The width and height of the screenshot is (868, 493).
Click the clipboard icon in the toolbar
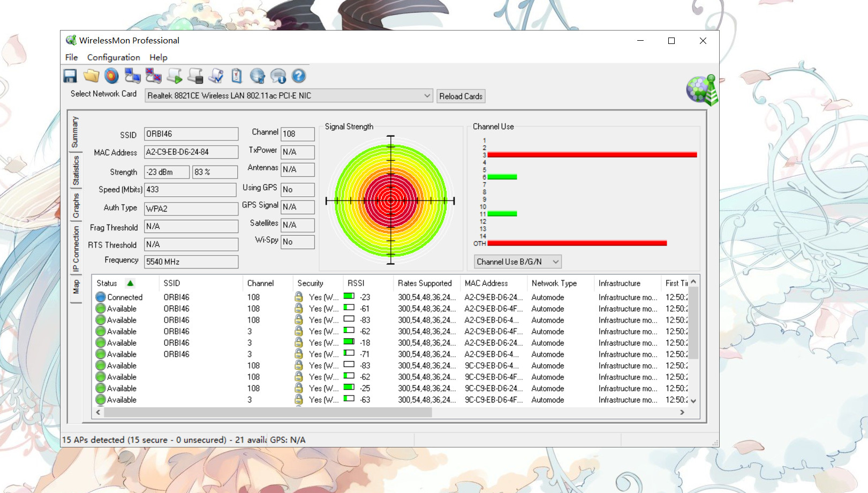point(237,76)
